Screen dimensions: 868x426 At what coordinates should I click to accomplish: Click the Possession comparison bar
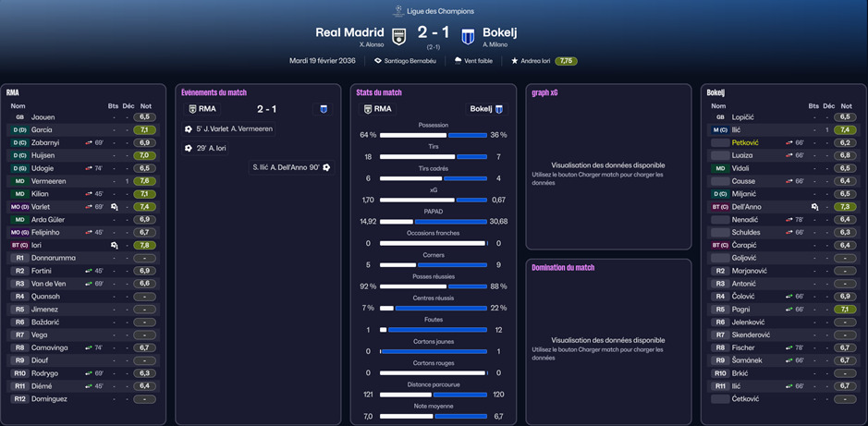click(434, 135)
